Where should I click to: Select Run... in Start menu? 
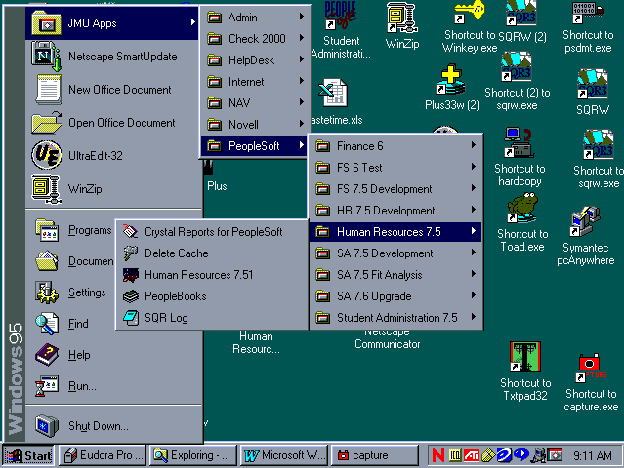(x=113, y=386)
